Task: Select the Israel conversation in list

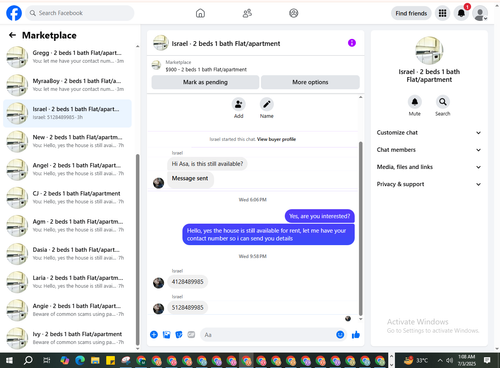Action: point(67,113)
